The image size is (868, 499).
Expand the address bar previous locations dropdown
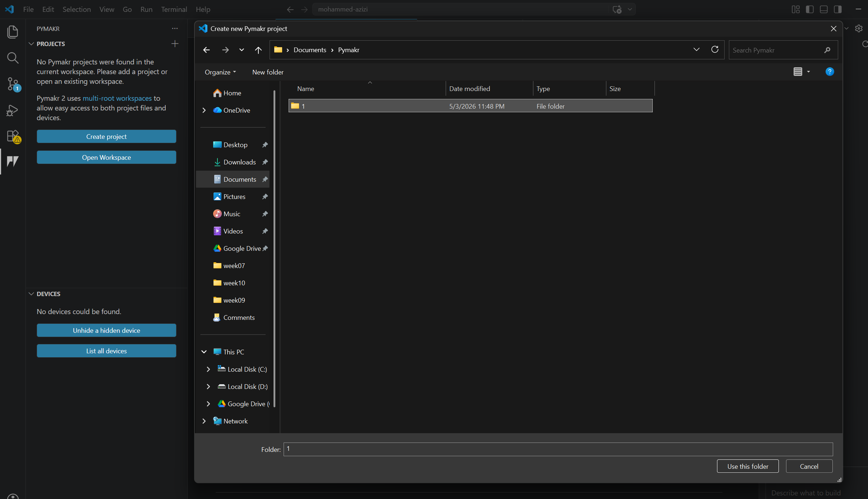(x=696, y=50)
